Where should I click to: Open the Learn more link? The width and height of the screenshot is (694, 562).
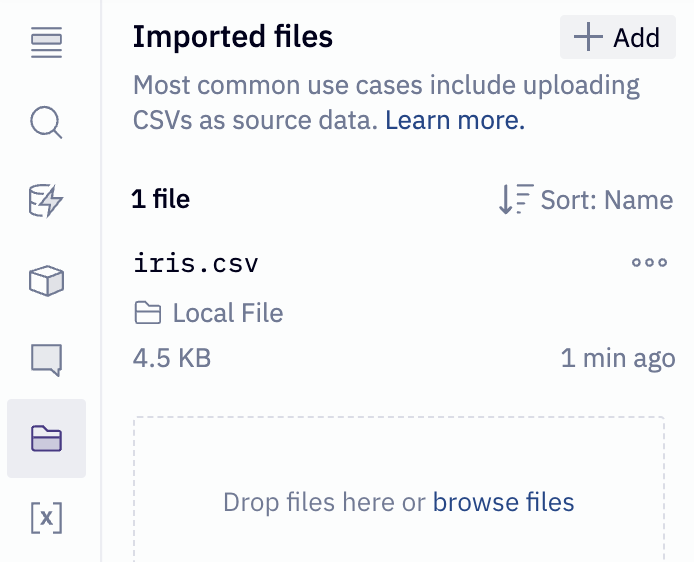454,122
